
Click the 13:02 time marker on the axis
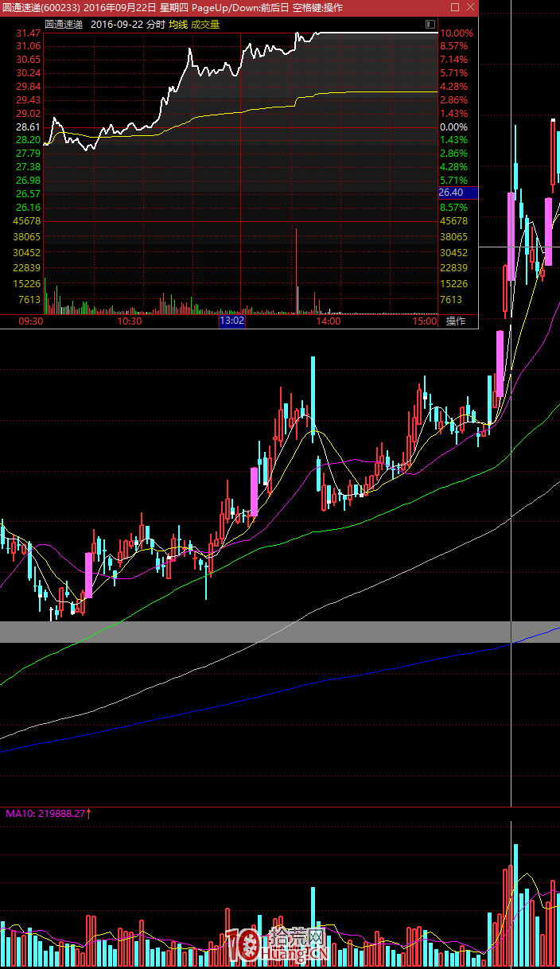(232, 321)
